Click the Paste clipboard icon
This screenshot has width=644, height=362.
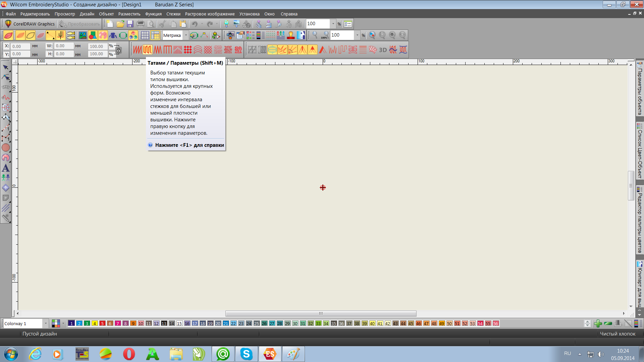[x=183, y=24]
